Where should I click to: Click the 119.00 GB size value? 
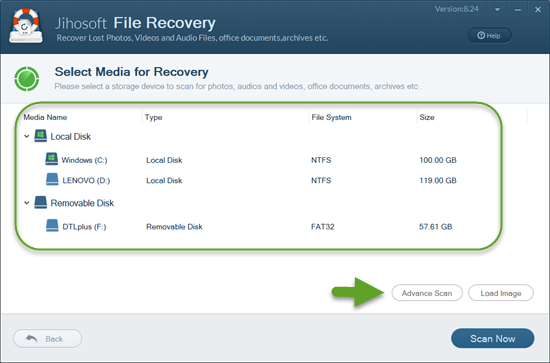[x=438, y=181]
